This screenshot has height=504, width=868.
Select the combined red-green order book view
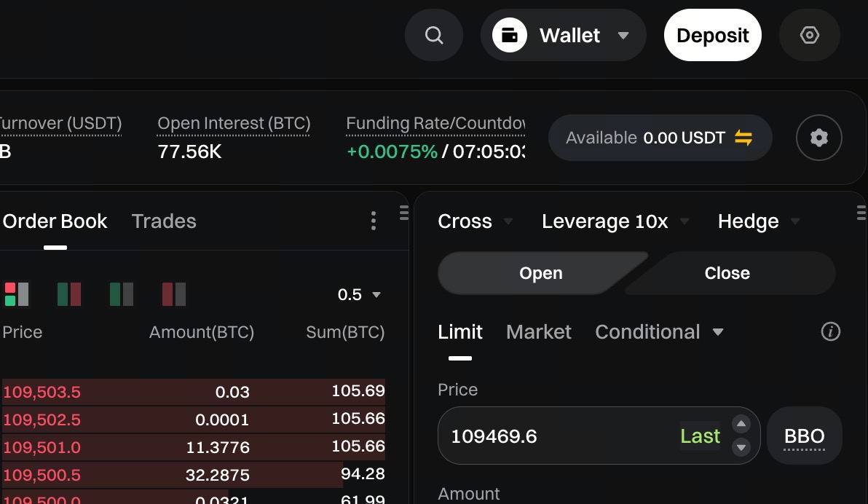17,294
